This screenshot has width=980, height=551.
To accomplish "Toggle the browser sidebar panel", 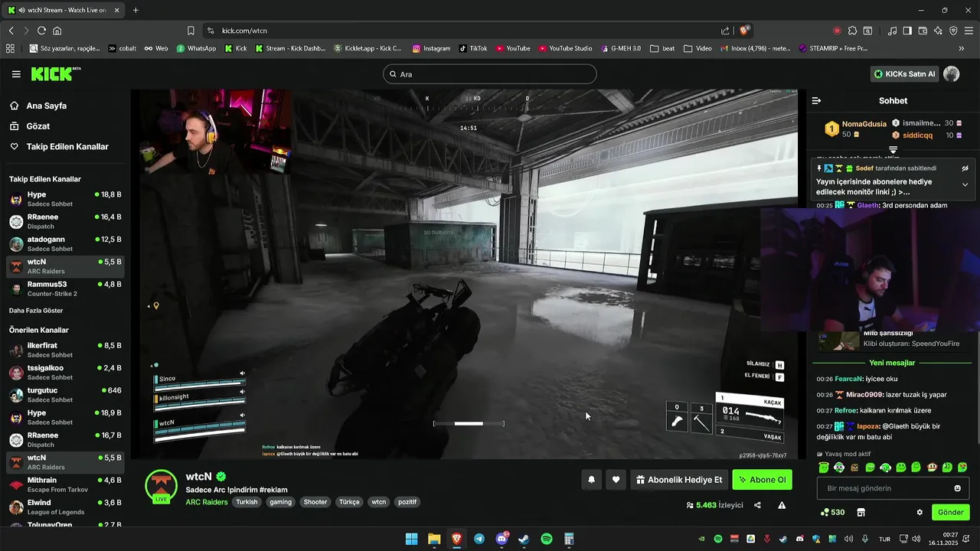I will (907, 31).
